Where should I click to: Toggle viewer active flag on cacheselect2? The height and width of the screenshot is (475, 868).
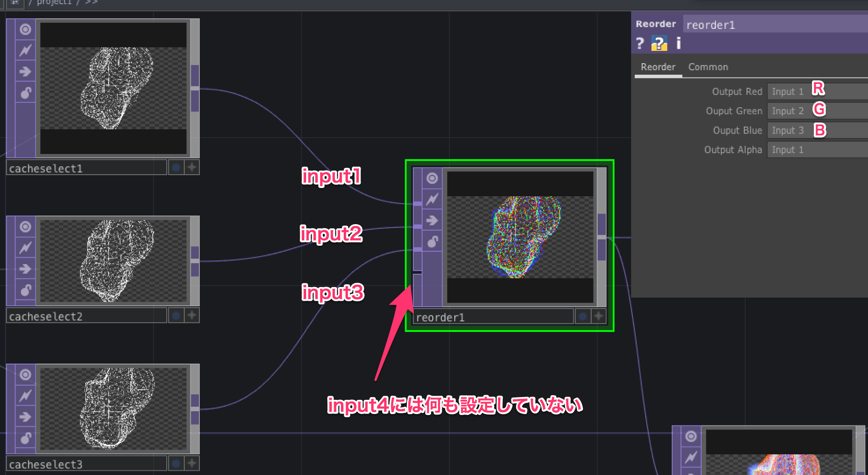26,226
